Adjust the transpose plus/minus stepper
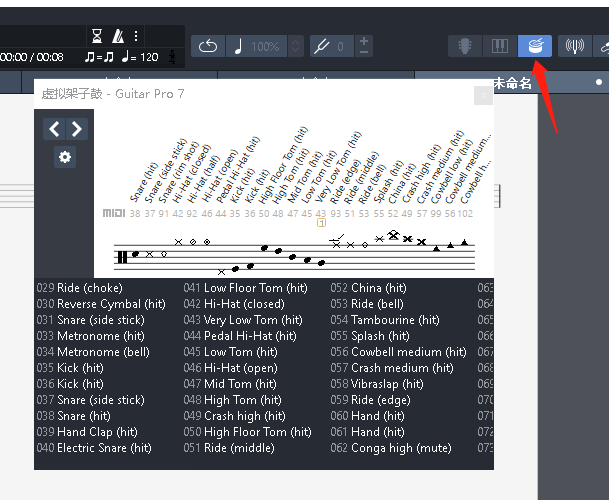The image size is (609, 500). click(x=364, y=46)
